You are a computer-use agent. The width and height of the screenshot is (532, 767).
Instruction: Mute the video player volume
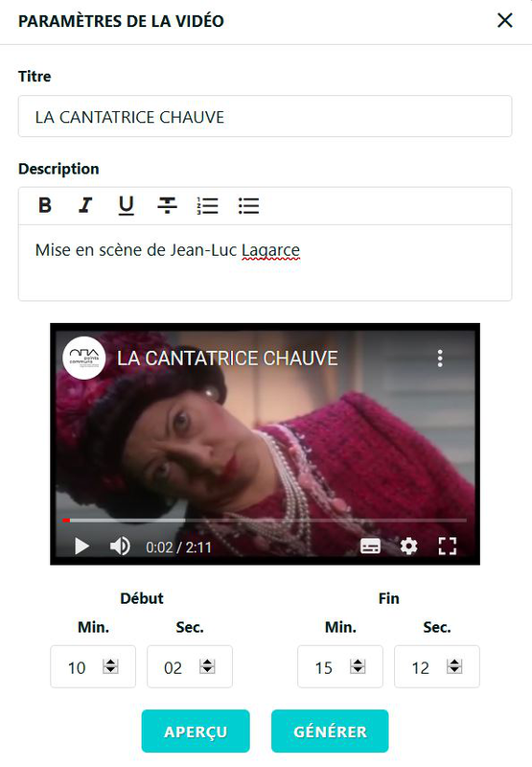[x=120, y=546]
